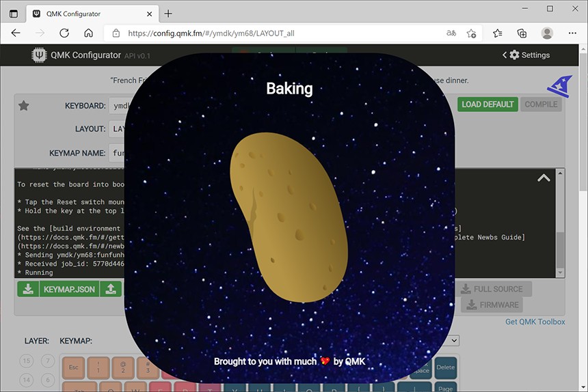Download keymap with download arrow icon
Screen dimensions: 588x392
[28, 289]
